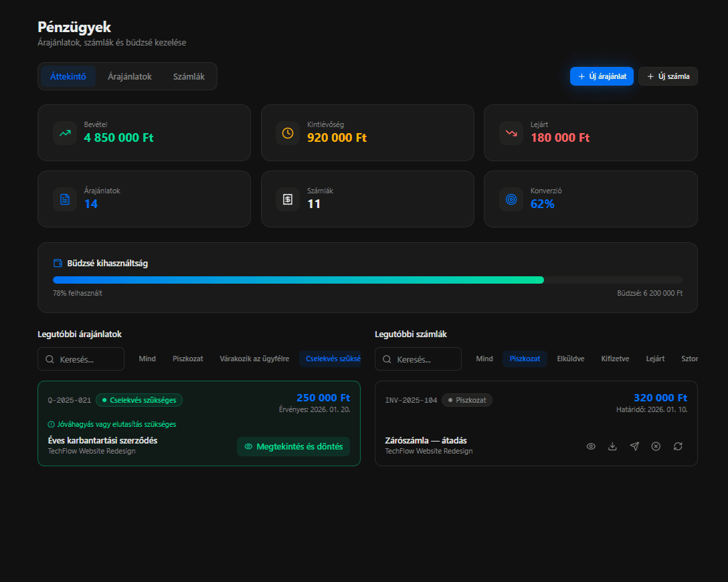This screenshot has height=582, width=728.
Task: Focus the search field under Legutóbbi számlák
Action: tap(418, 359)
